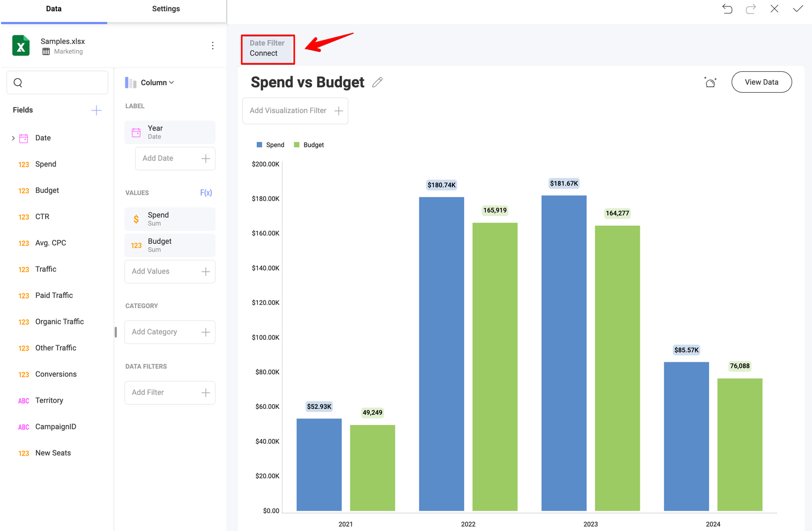Click the blue Spend legend swatch

point(259,145)
